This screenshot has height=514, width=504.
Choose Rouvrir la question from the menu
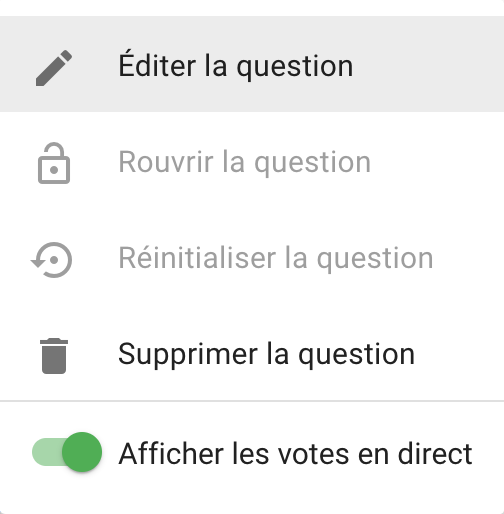pyautogui.click(x=252, y=163)
